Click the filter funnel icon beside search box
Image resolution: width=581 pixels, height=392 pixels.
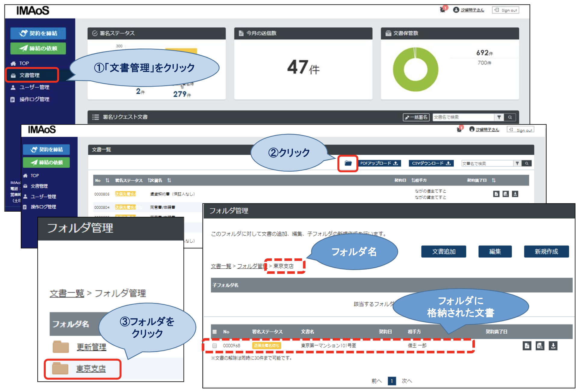point(517,163)
